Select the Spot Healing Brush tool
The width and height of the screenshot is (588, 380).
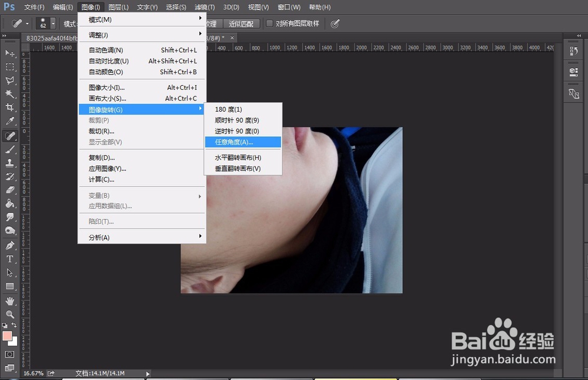[10, 136]
